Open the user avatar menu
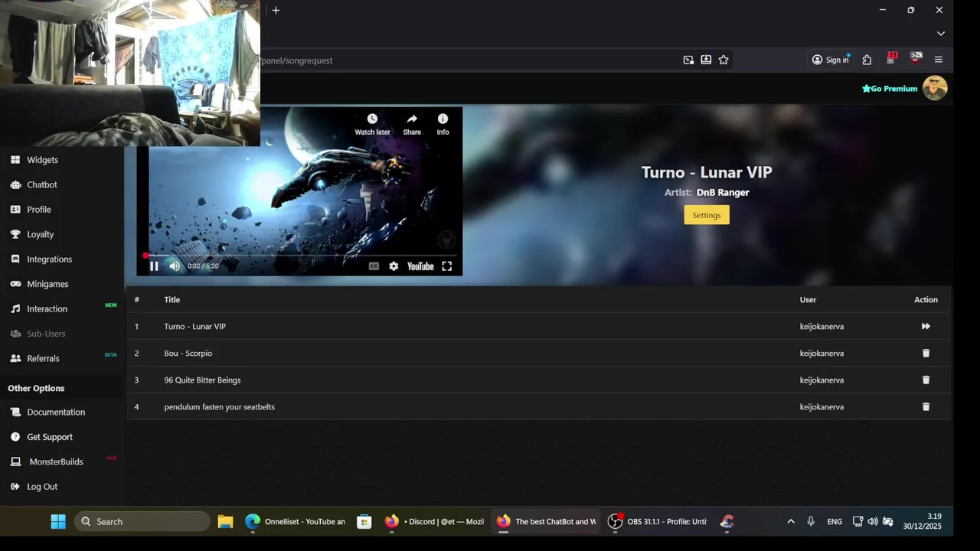The width and height of the screenshot is (980, 551). [935, 88]
